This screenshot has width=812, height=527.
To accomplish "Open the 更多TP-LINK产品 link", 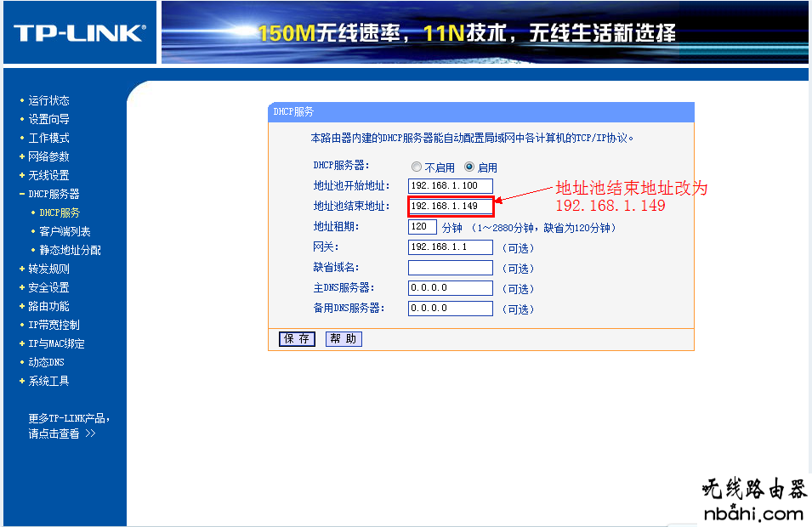I will [69, 426].
